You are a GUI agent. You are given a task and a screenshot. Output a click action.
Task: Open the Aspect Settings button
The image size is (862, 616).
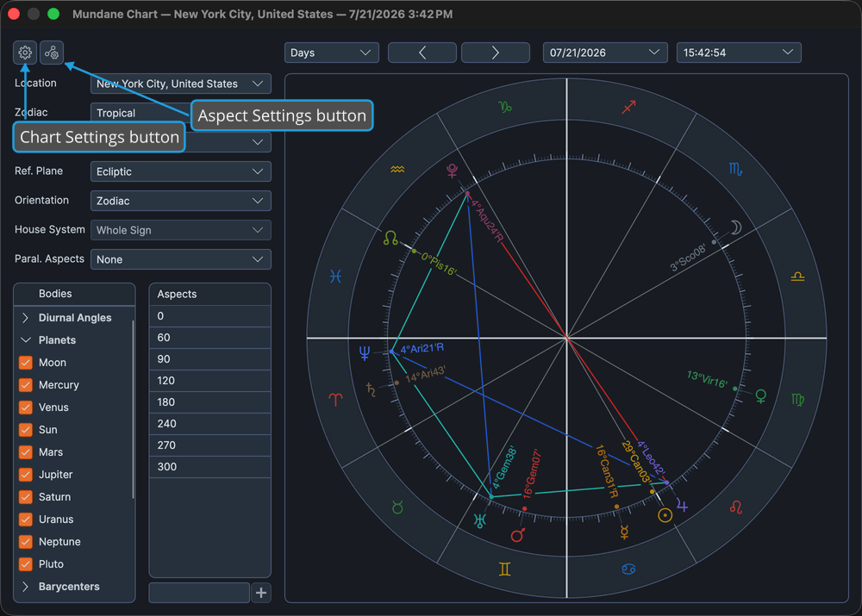pyautogui.click(x=52, y=53)
